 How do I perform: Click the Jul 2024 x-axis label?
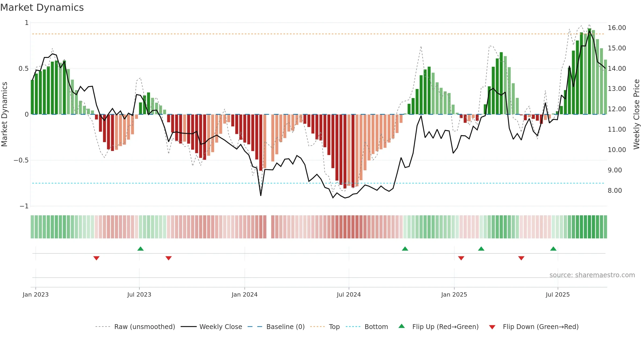(x=349, y=294)
